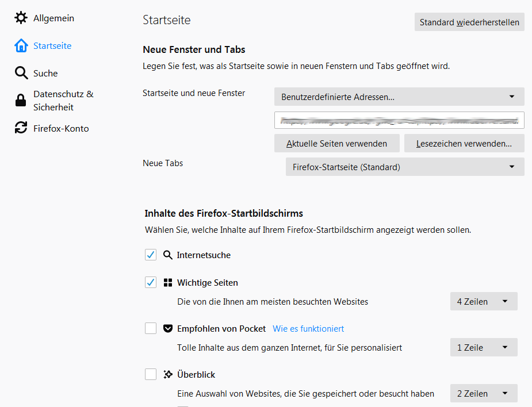Viewport: 532px width, 407px height.
Task: Click Lesezeichen verwenden button
Action: 464,144
